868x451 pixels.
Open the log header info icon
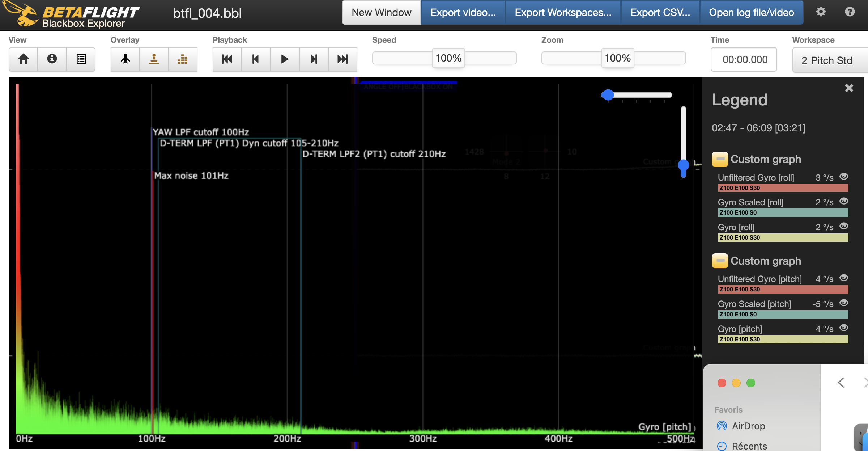[x=52, y=59]
